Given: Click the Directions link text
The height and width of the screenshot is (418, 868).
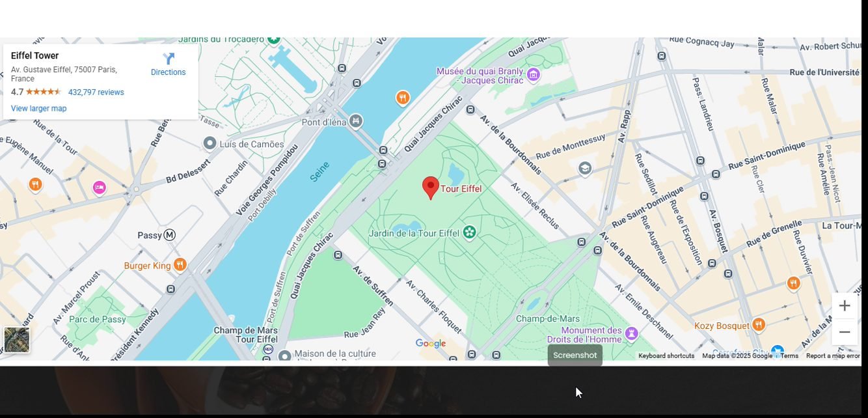Looking at the screenshot, I should [x=169, y=72].
